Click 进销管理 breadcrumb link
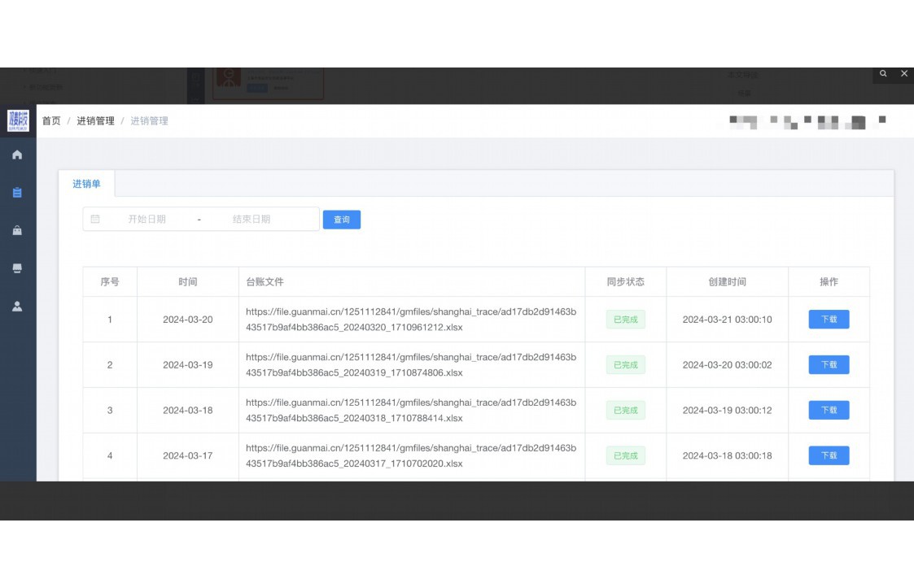914x588 pixels. (x=95, y=121)
